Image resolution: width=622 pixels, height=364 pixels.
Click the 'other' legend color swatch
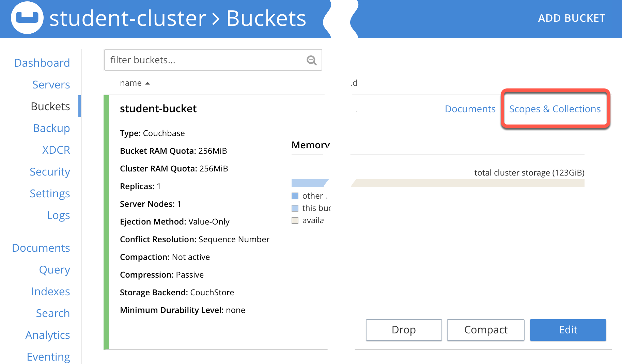(x=295, y=196)
